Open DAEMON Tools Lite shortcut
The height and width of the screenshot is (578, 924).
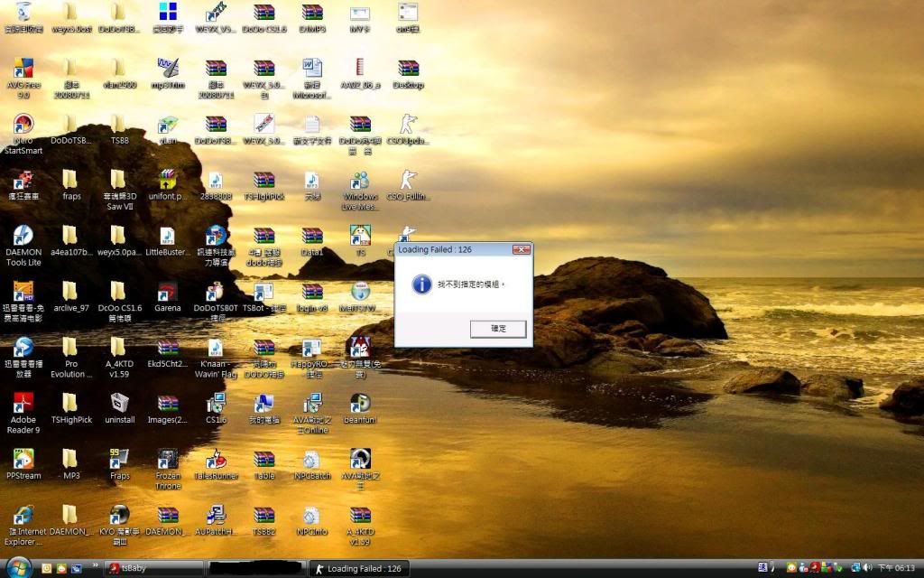pyautogui.click(x=23, y=236)
